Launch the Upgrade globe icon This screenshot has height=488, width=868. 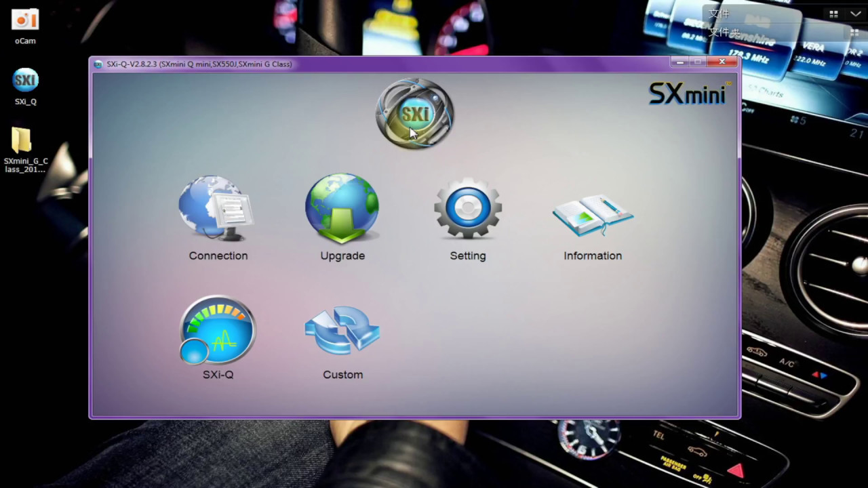[342, 208]
